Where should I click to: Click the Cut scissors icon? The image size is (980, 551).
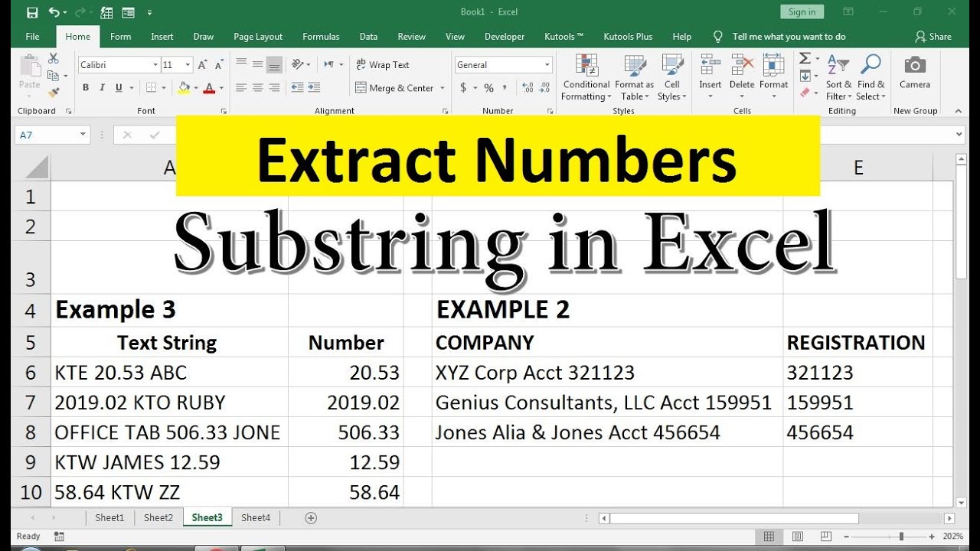click(x=53, y=58)
